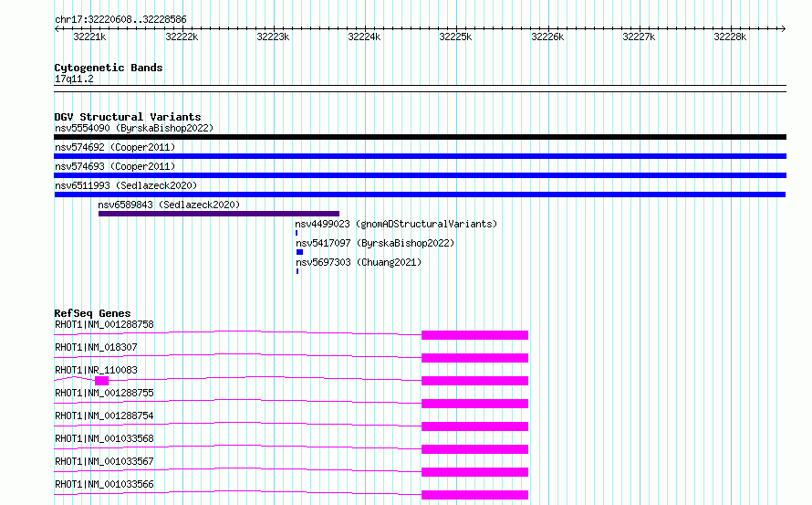Select the nsv574692 blue variant bar
Viewport: 812px width, 505px height.
[420, 156]
